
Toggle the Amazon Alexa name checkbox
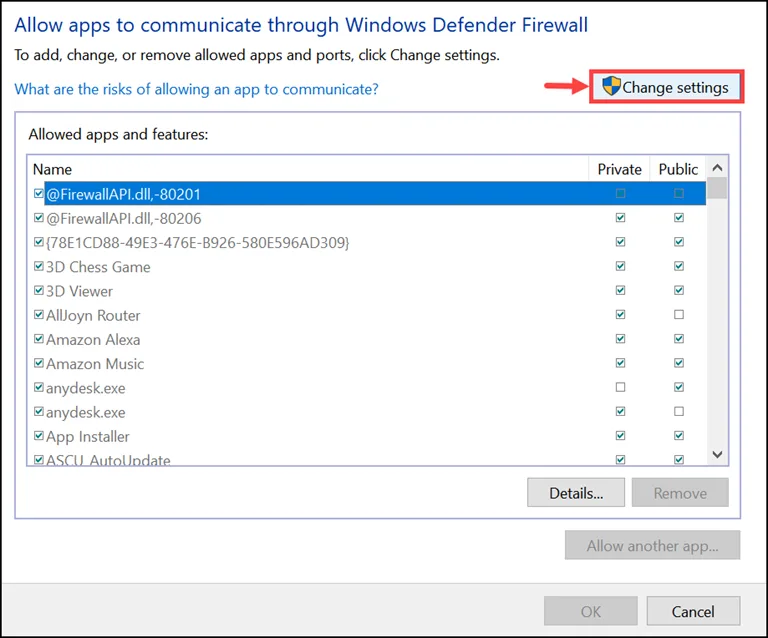point(39,339)
